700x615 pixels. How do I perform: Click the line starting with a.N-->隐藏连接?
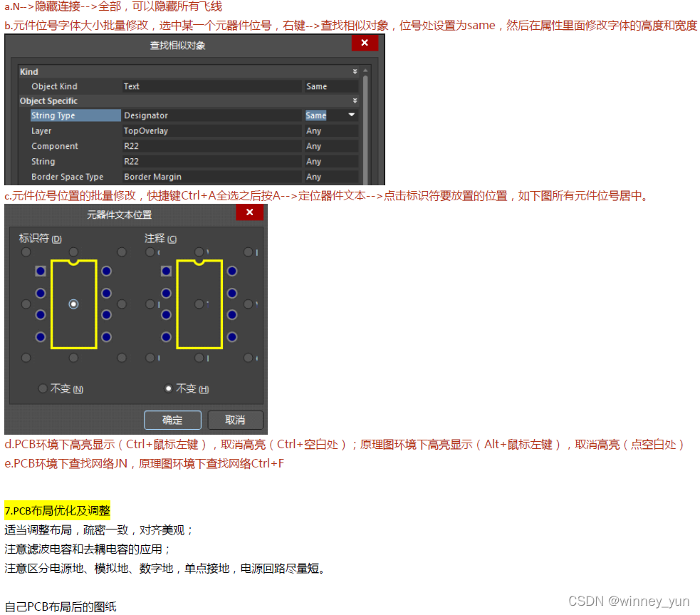113,6
